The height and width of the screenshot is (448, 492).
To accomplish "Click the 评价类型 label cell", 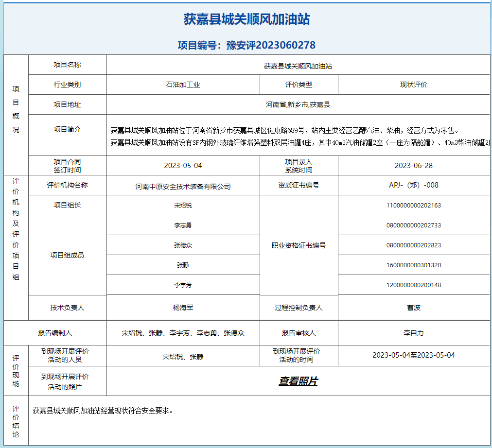I will 299,85.
